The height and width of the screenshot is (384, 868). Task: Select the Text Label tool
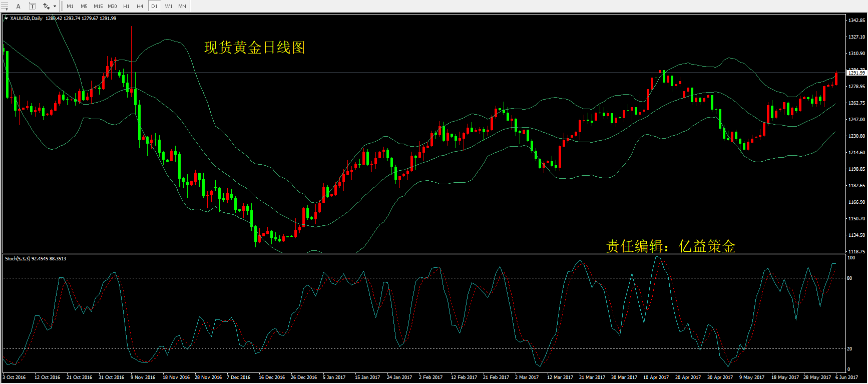pos(32,6)
